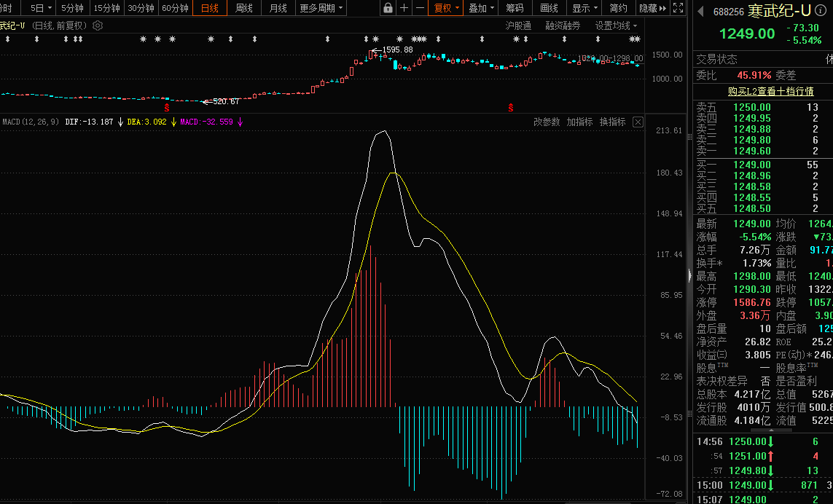This screenshot has width=833, height=504.
Task: Expand the 更多周期 period dropdown
Action: 321,8
